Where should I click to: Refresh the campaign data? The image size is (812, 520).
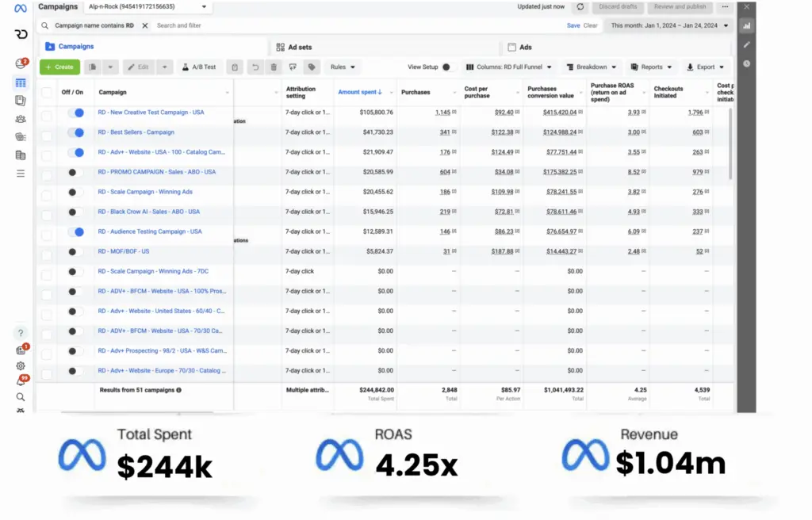click(580, 6)
